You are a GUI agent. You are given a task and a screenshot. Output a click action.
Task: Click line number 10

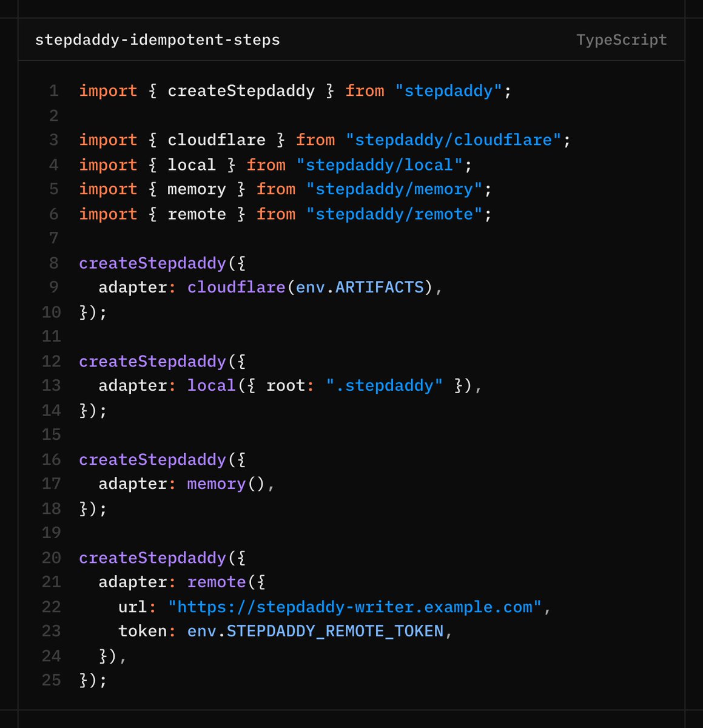(52, 312)
